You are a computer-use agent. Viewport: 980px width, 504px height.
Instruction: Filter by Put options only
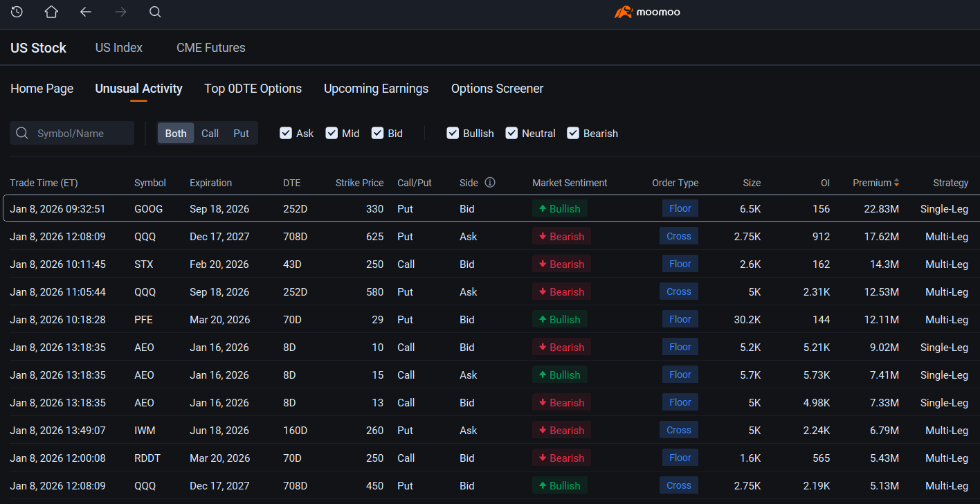tap(241, 133)
